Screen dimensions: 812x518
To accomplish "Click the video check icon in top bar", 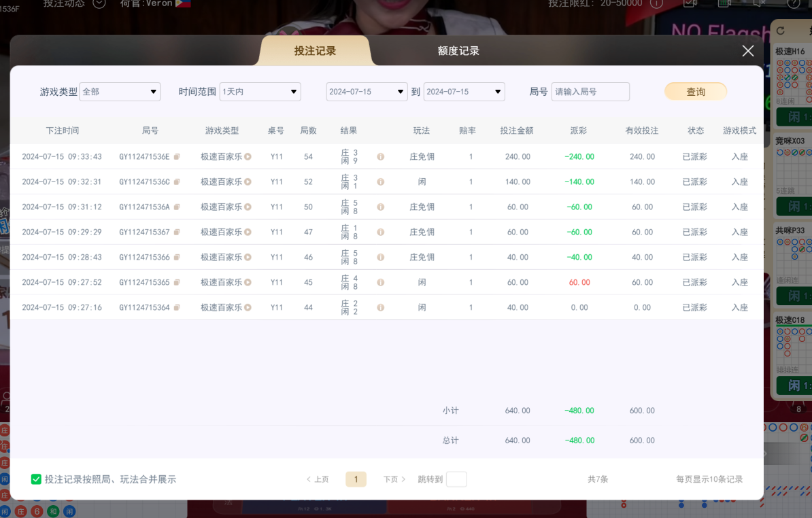I will coord(689,3).
